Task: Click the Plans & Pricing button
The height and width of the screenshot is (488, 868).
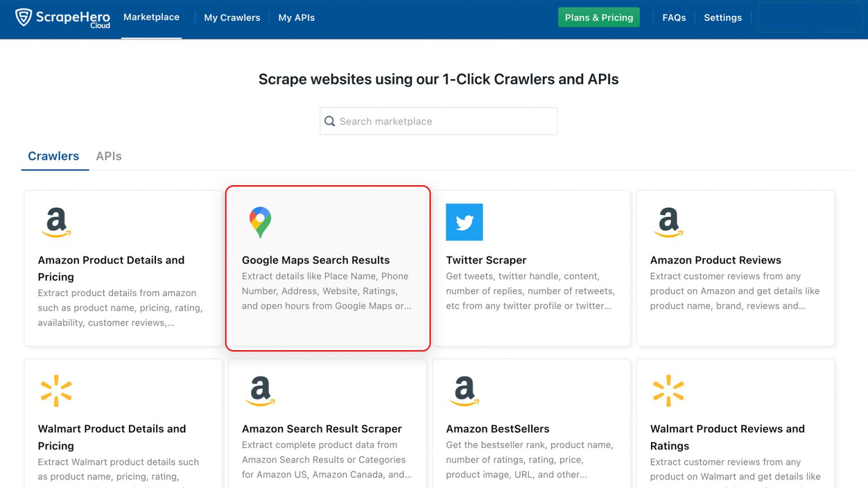Action: pyautogui.click(x=598, y=18)
